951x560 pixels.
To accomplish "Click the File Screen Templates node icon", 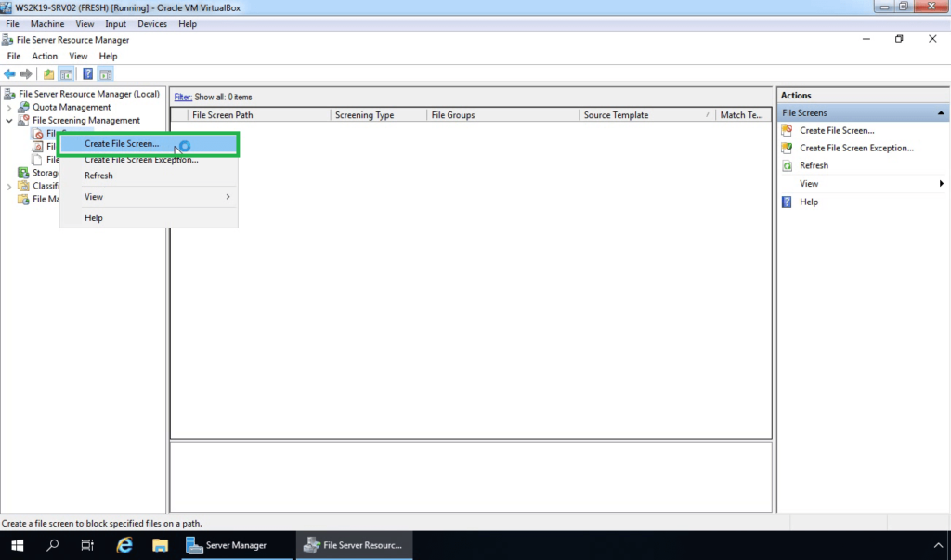I will (37, 146).
